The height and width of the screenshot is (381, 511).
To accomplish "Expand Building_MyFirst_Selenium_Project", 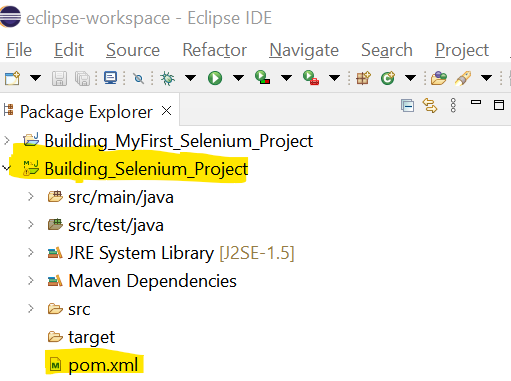I will click(7, 141).
